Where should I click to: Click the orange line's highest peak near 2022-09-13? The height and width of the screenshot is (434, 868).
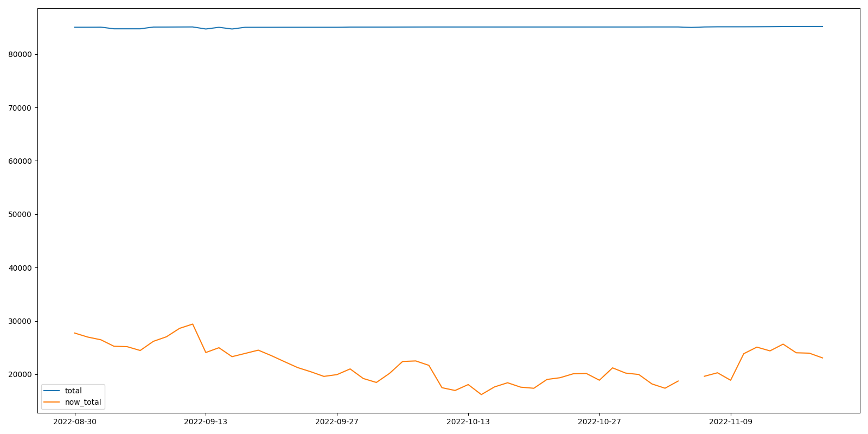click(x=193, y=324)
